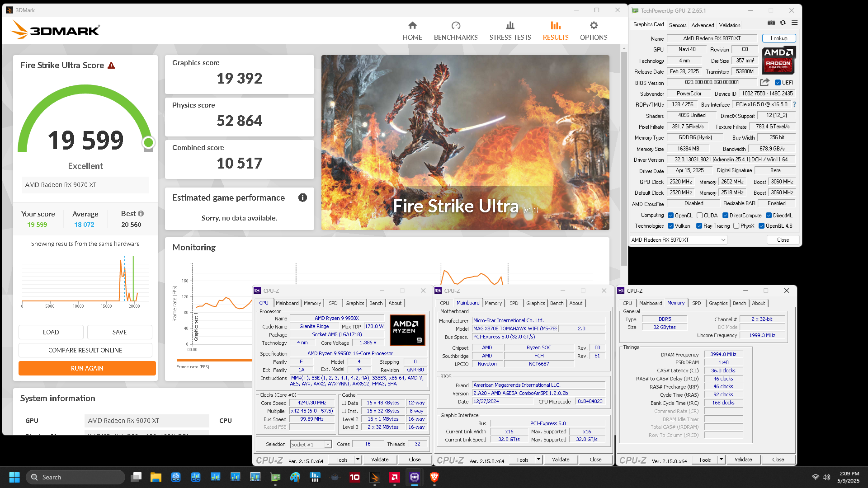Switch to the Validation tab in GPU-Z
The height and width of the screenshot is (488, 868).
pos(730,25)
